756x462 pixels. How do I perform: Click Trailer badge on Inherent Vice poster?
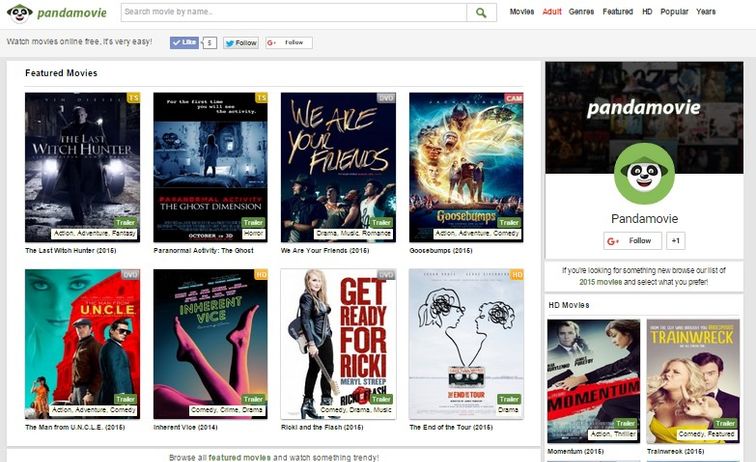pos(253,399)
